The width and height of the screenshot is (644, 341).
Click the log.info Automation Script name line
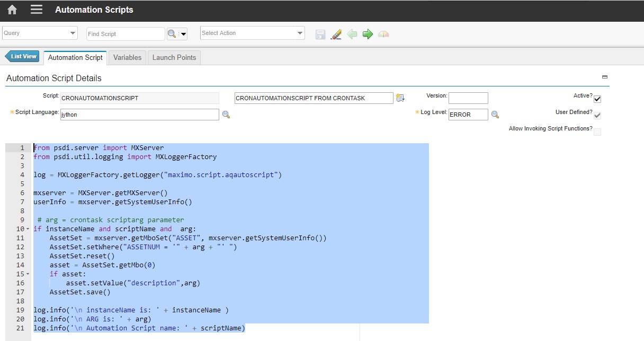[139, 328]
